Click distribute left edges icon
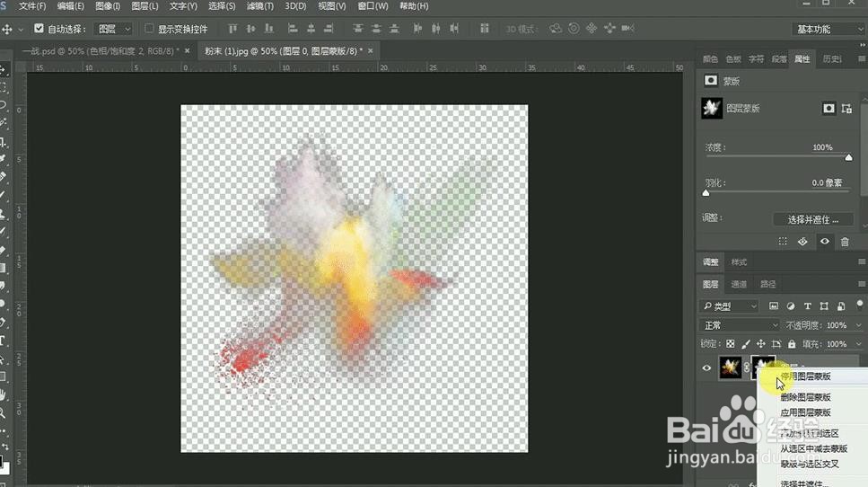The height and width of the screenshot is (487, 868). pos(417,28)
